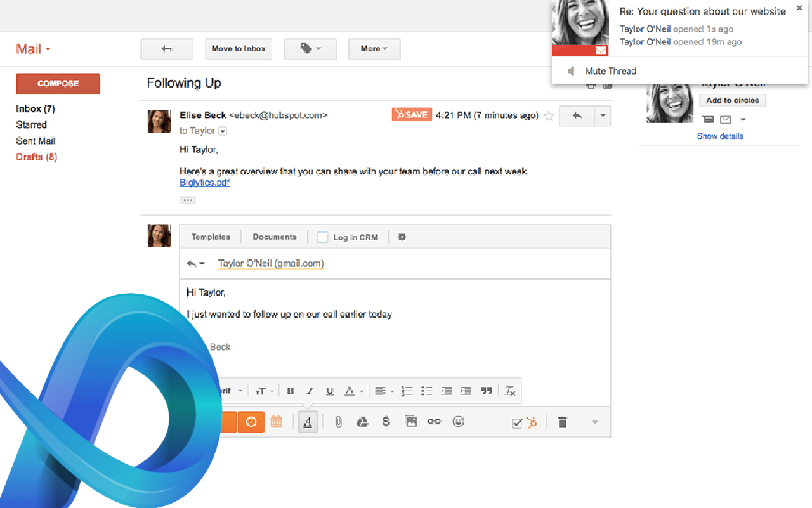Toggle the HubSpot tracking checkbox
Image resolution: width=812 pixels, height=508 pixels.
click(517, 423)
